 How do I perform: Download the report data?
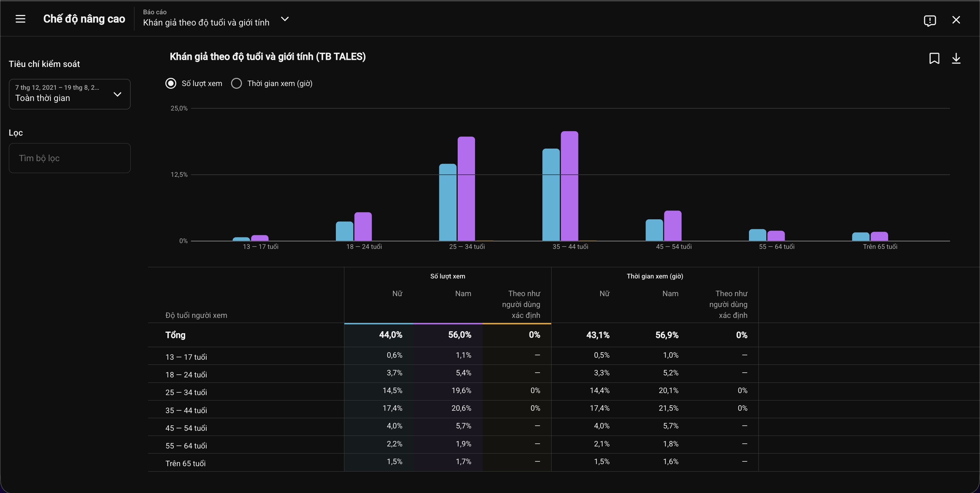pos(955,58)
